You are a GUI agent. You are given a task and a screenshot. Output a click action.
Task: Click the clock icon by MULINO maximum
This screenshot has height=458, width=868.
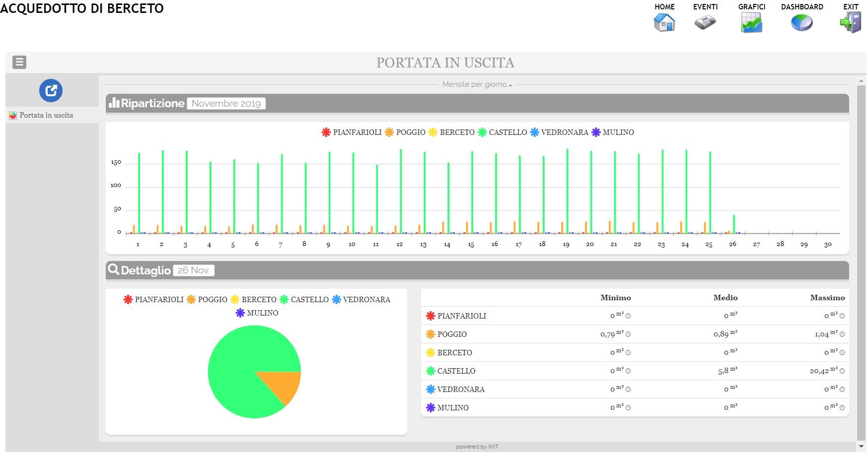[x=842, y=408]
